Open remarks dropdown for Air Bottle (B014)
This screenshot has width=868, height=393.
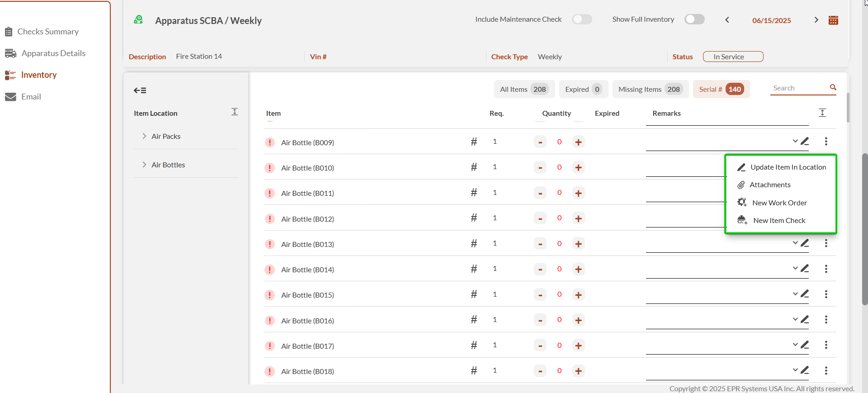[795, 269]
